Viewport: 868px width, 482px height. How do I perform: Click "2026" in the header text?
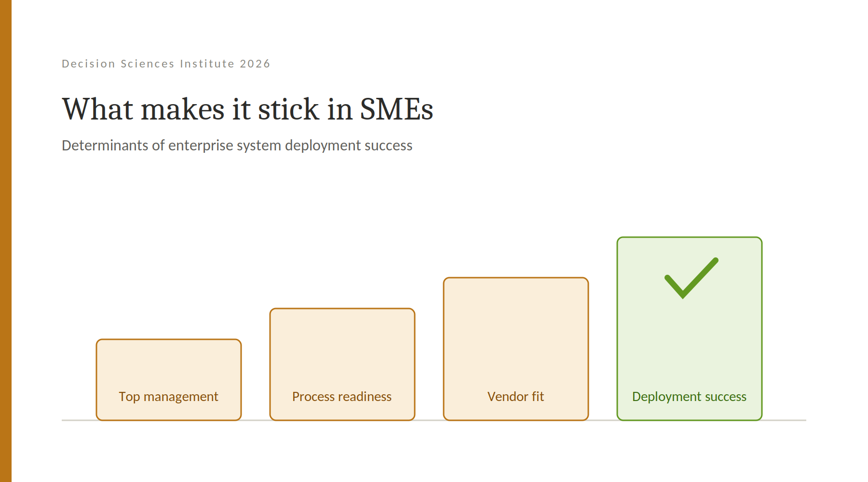[x=255, y=64]
